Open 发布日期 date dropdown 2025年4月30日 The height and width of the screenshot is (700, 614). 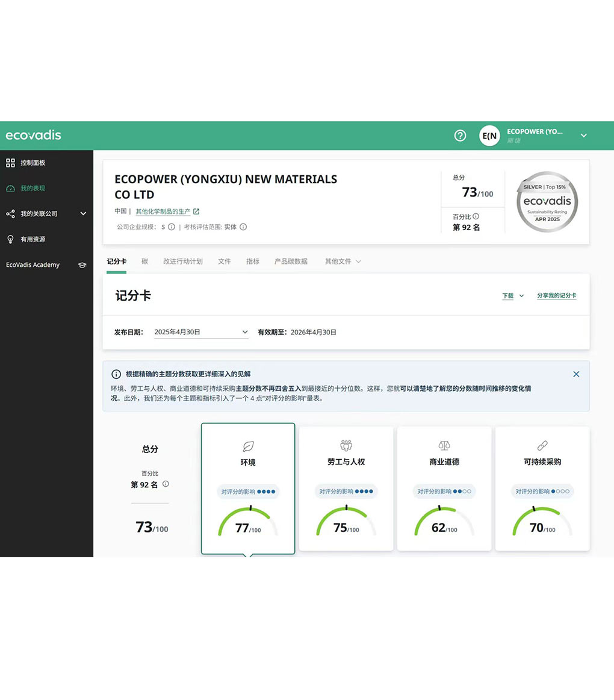[x=201, y=332]
